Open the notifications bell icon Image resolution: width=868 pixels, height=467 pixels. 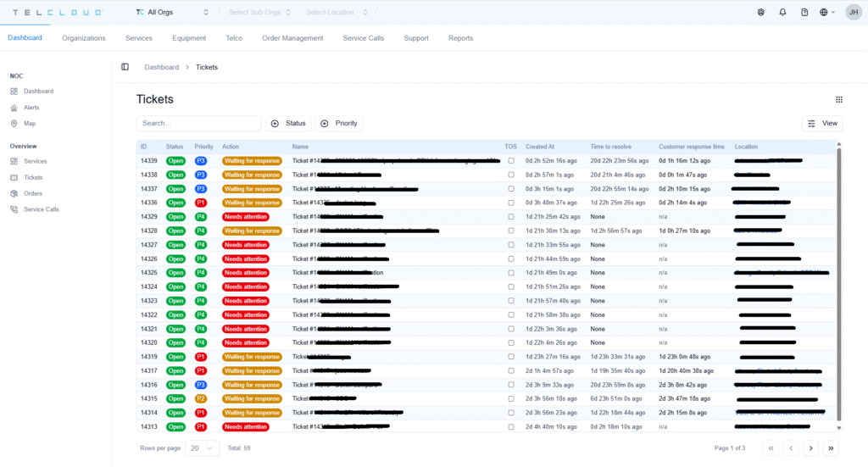pyautogui.click(x=782, y=13)
